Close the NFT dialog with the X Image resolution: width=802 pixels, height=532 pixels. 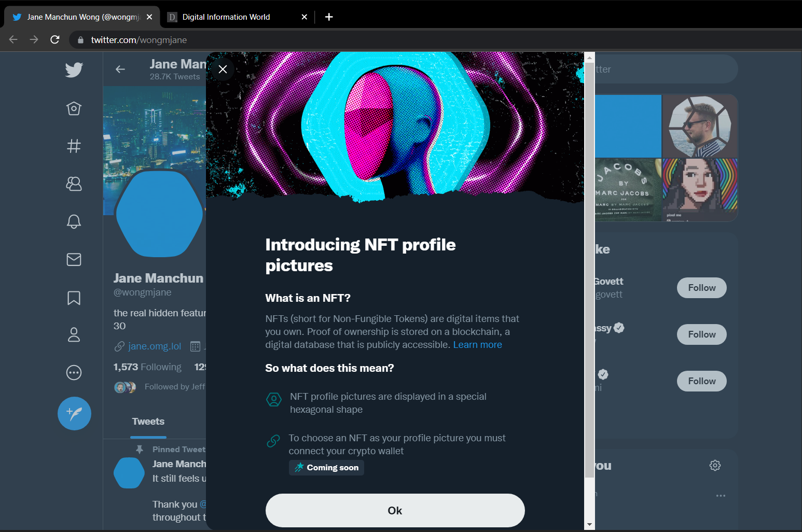pos(223,69)
